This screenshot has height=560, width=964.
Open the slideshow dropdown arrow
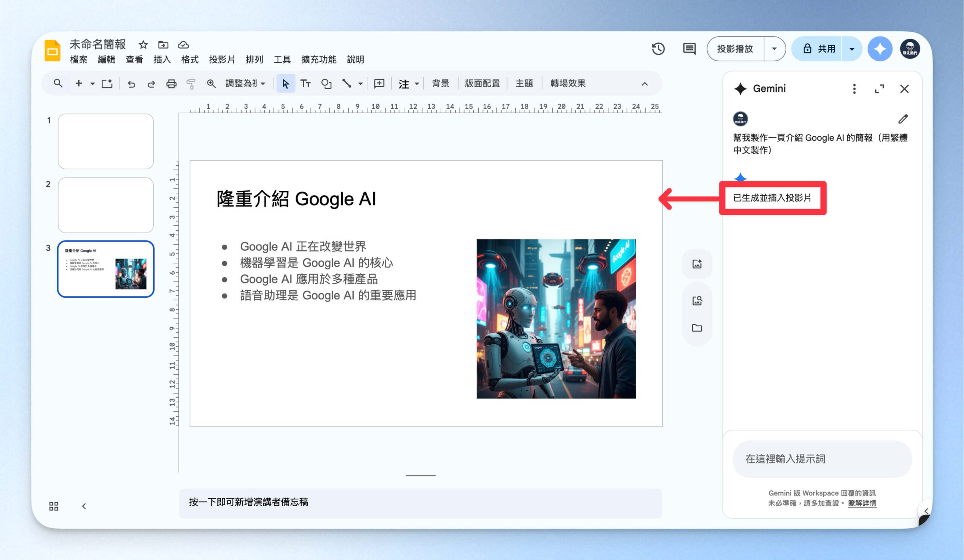point(774,49)
